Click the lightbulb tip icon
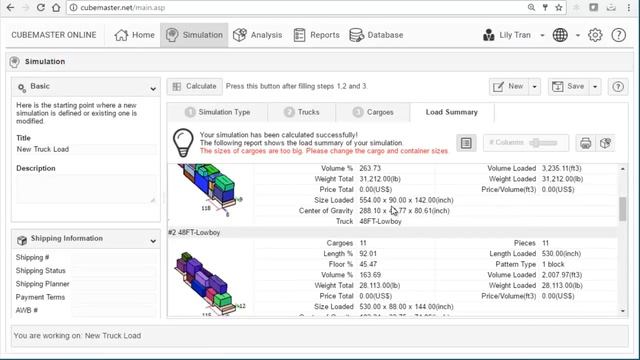This screenshot has height=360, width=640. [x=183, y=143]
